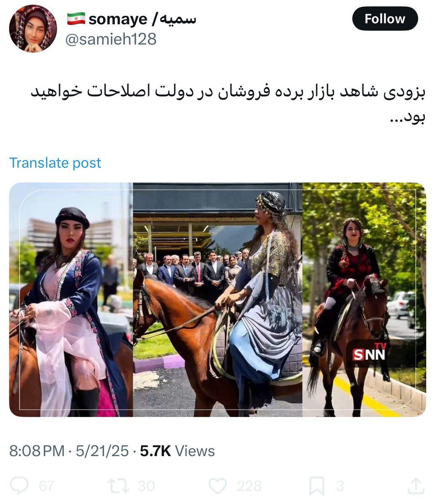The height and width of the screenshot is (504, 435).
Task: Click the share upload icon
Action: tap(416, 486)
